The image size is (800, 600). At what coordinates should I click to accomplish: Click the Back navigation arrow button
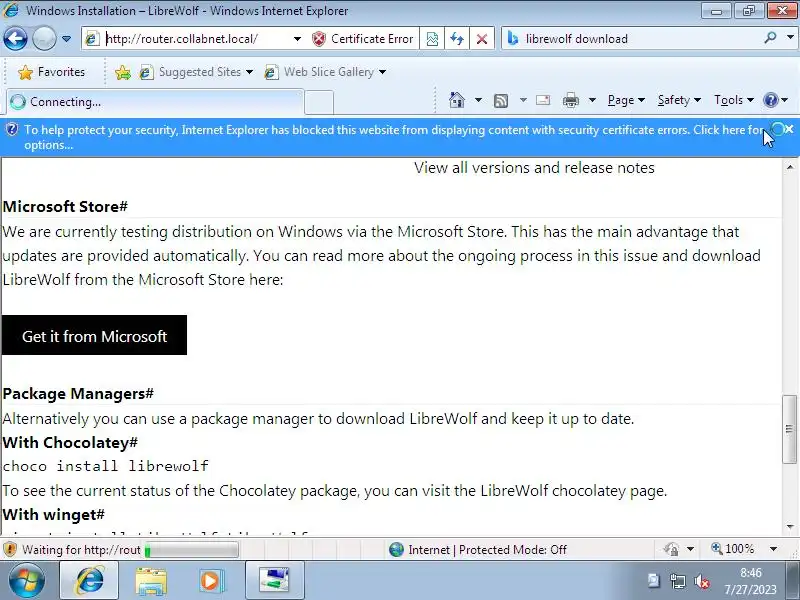click(x=15, y=38)
